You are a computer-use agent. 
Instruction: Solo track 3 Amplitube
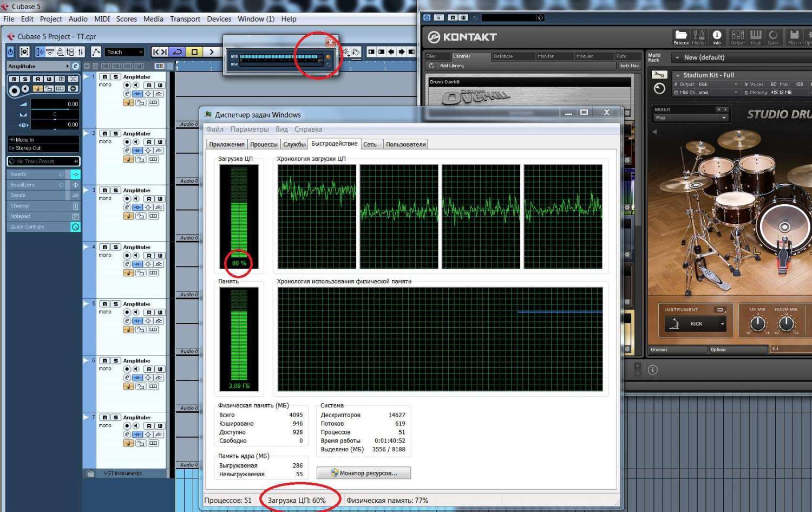(115, 190)
